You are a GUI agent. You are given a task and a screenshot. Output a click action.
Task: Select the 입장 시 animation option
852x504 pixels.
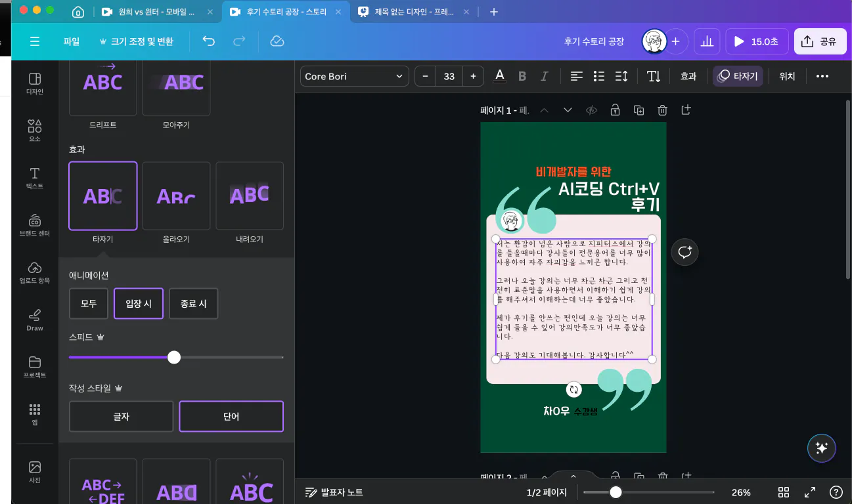point(139,303)
